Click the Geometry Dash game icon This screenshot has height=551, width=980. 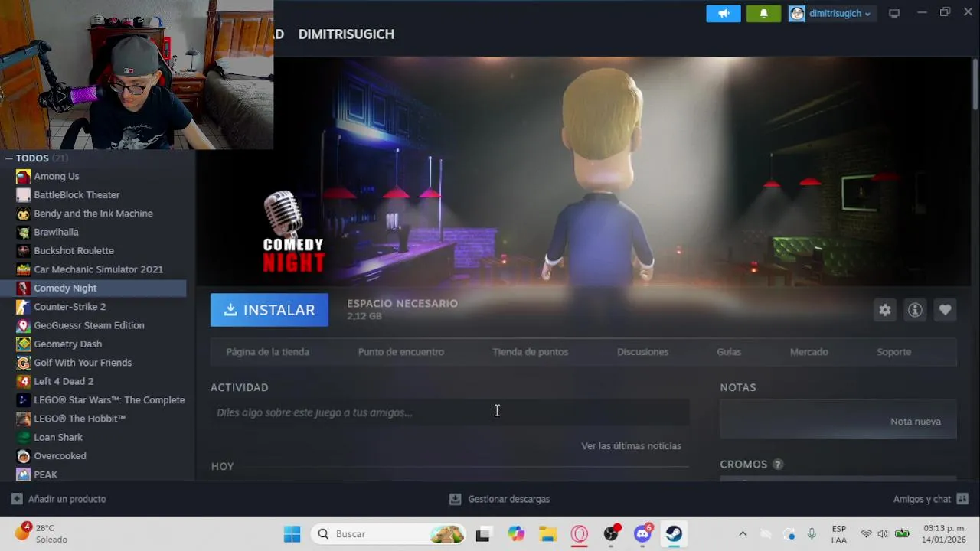click(24, 344)
